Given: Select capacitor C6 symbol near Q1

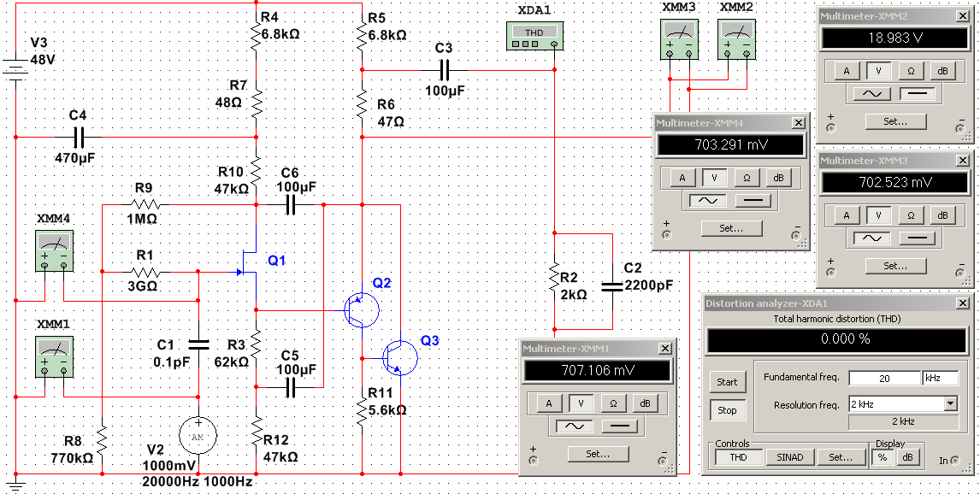Looking at the screenshot, I should coord(291,205).
